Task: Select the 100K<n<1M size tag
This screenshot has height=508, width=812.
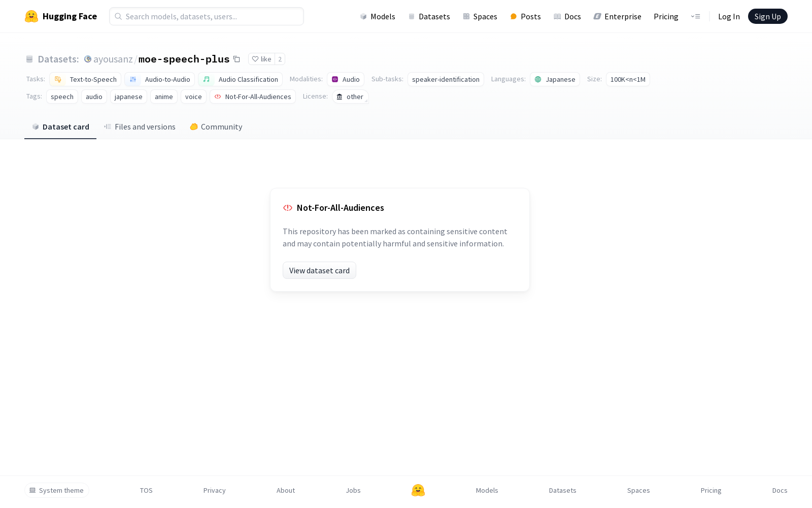Action: click(x=628, y=79)
